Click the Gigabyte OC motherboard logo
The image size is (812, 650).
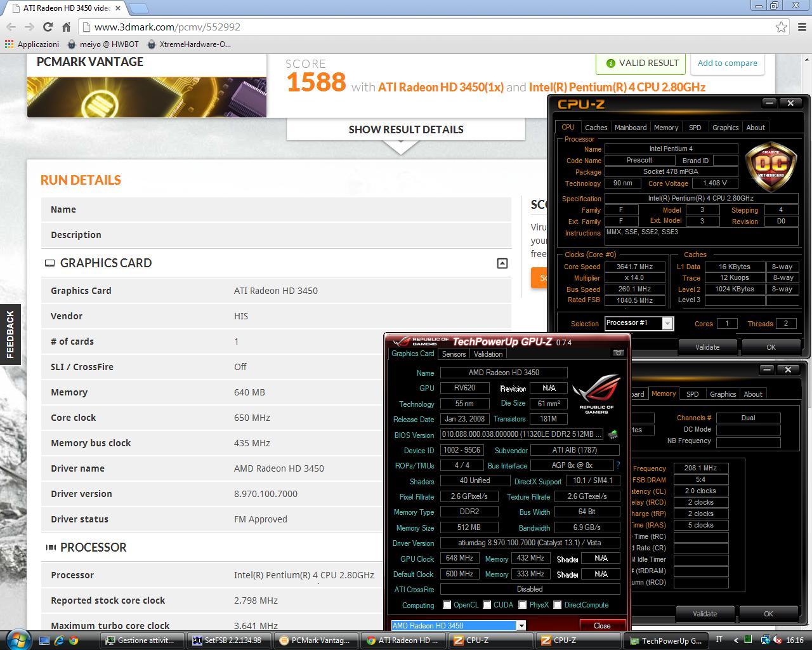[771, 167]
